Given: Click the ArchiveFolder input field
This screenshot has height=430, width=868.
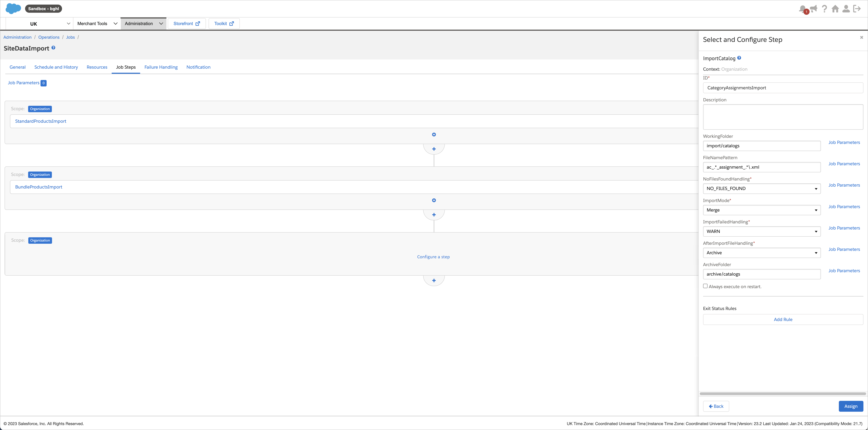Looking at the screenshot, I should 762,274.
